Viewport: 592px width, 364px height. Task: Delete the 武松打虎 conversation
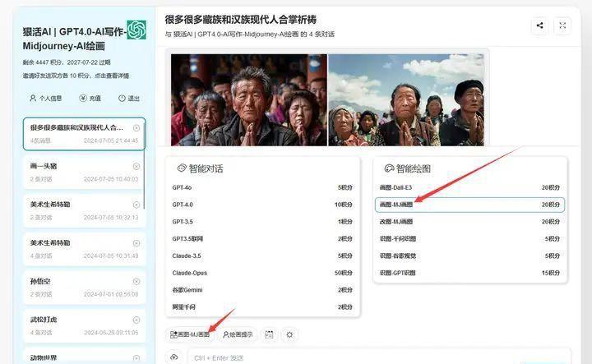click(x=136, y=320)
